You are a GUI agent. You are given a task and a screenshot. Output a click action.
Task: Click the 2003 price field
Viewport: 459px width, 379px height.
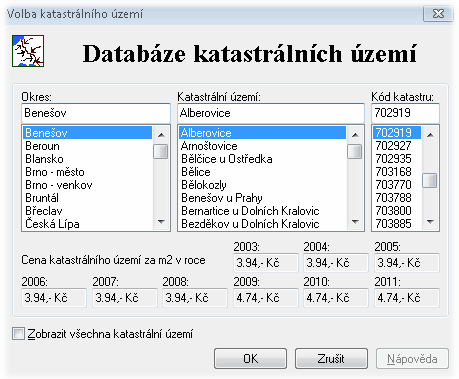(x=266, y=263)
